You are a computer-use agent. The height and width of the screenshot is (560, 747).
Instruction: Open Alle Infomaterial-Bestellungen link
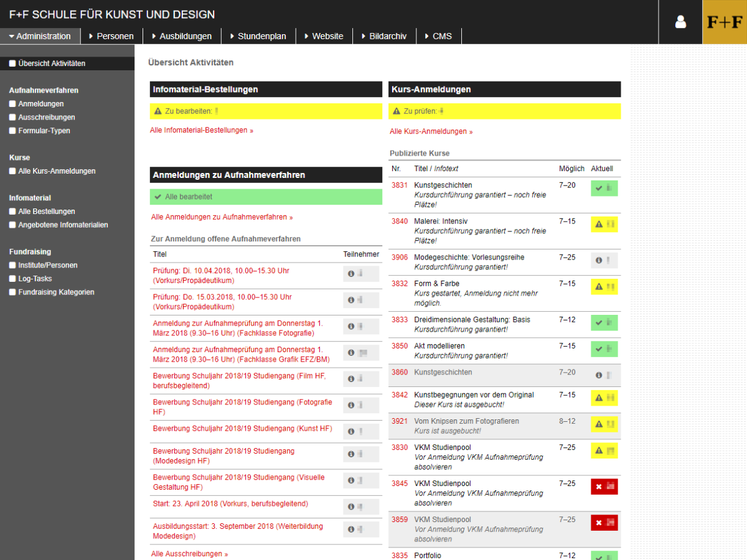(202, 131)
